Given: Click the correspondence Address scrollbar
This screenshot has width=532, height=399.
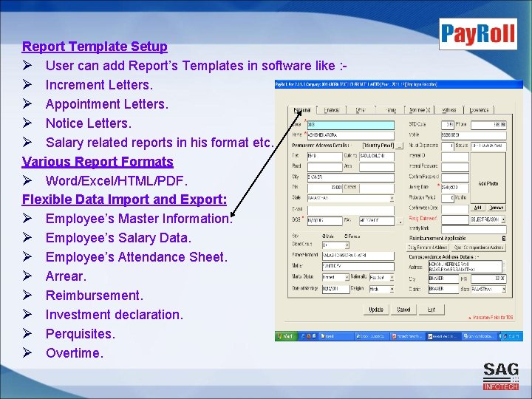Looking at the screenshot, I should click(x=504, y=267).
